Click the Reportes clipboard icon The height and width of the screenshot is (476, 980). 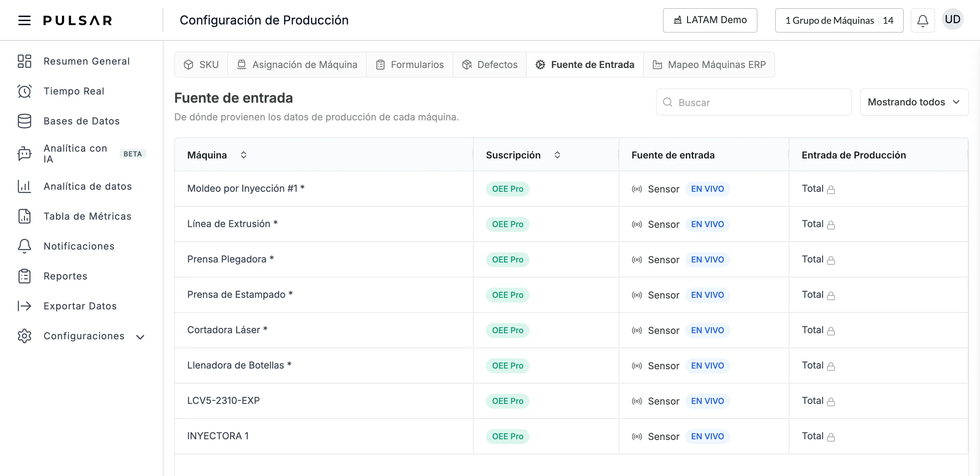(24, 276)
